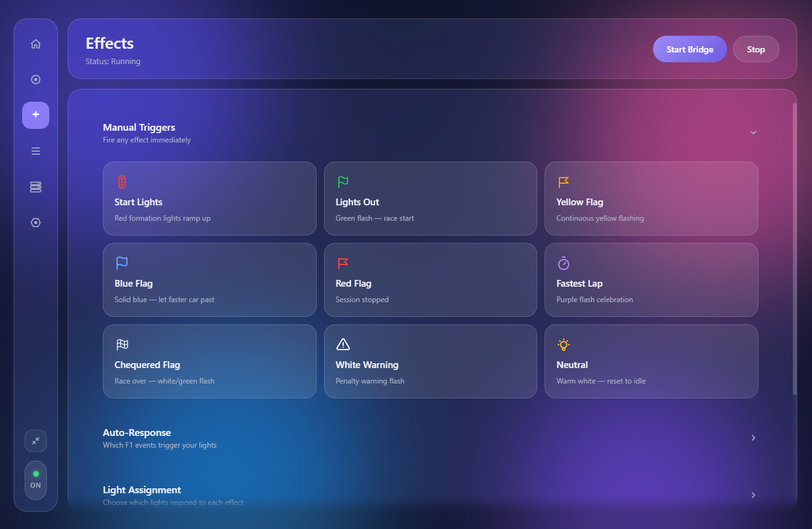The height and width of the screenshot is (529, 812).
Task: Click the red flag icon
Action: click(343, 263)
